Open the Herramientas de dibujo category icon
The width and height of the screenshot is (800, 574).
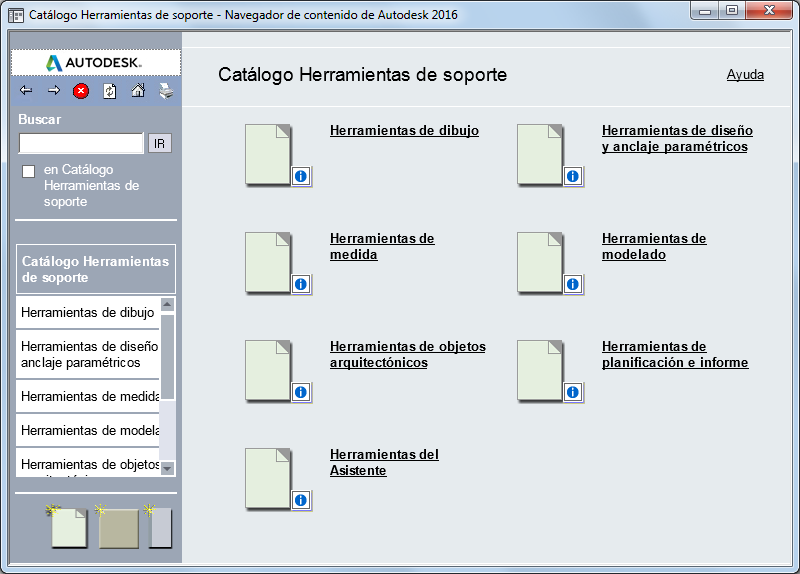click(x=268, y=155)
